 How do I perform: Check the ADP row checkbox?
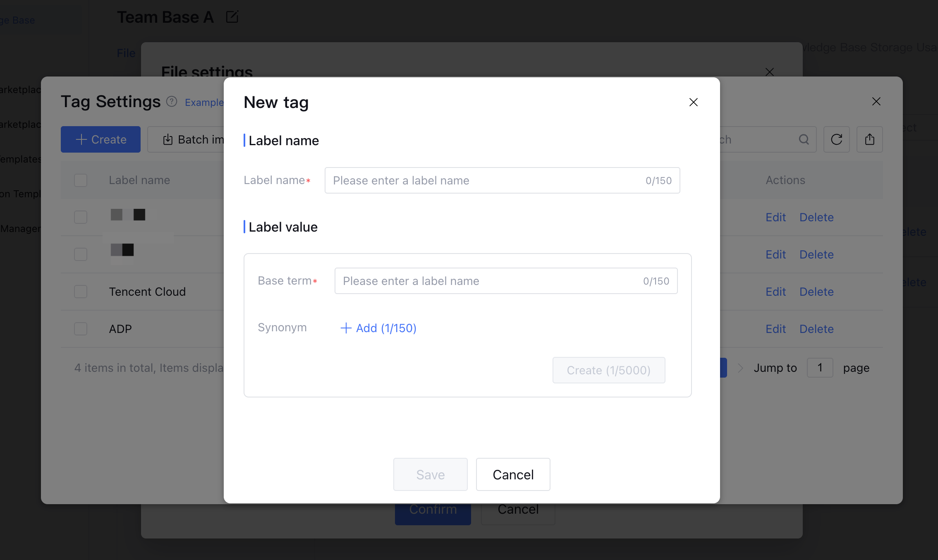(x=81, y=329)
